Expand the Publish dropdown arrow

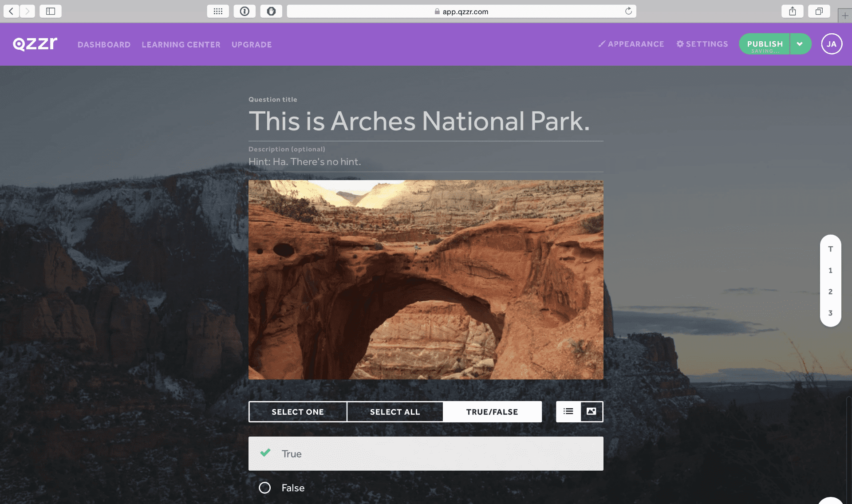pos(800,44)
